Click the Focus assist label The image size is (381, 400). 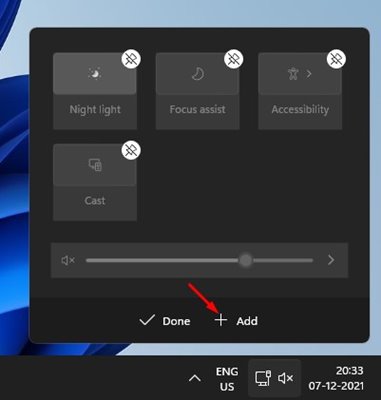pos(198,109)
